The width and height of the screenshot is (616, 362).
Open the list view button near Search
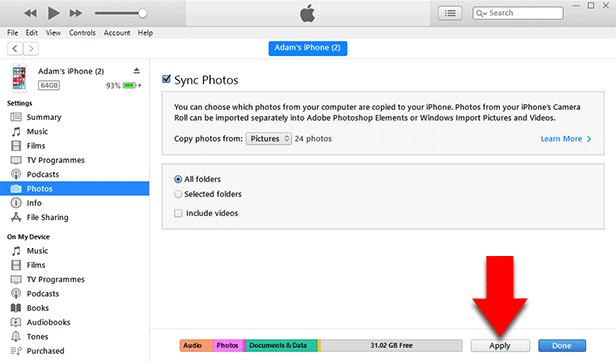450,13
